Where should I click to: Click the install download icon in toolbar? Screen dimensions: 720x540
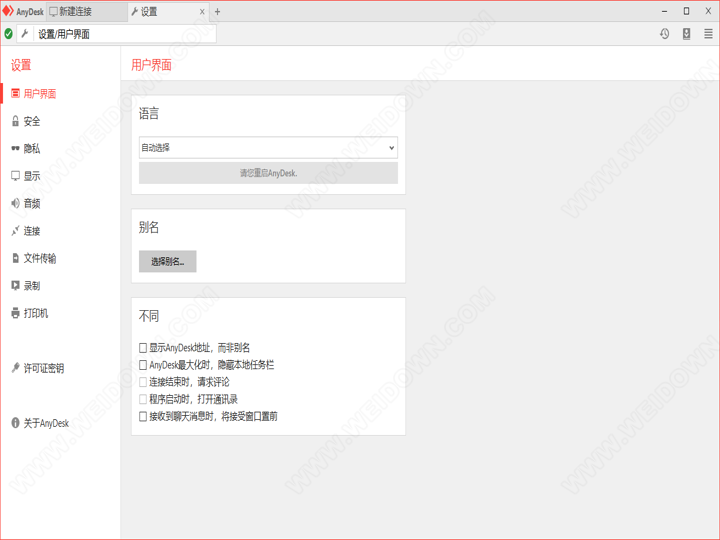pyautogui.click(x=686, y=34)
